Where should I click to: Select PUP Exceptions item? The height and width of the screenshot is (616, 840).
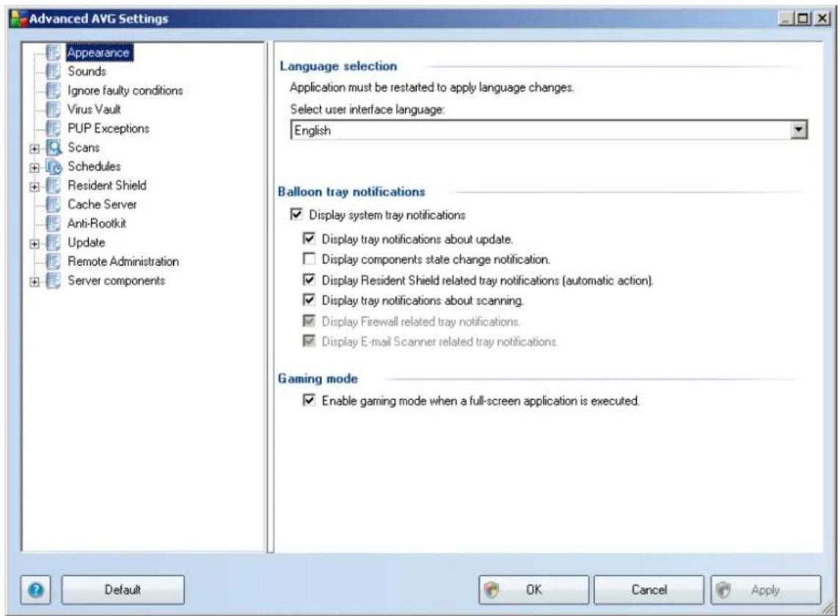[x=109, y=128]
